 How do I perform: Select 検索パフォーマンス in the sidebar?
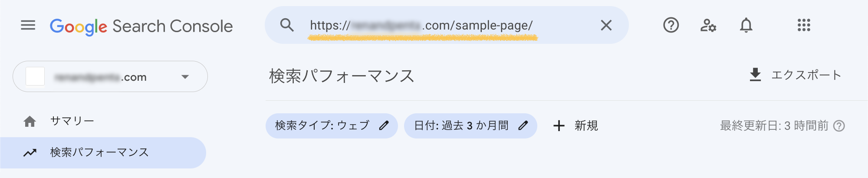click(x=99, y=152)
